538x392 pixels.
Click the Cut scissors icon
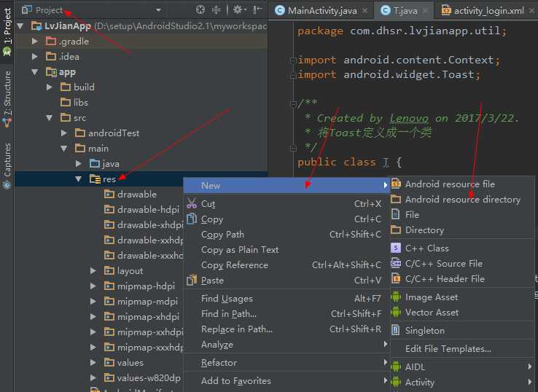(192, 203)
